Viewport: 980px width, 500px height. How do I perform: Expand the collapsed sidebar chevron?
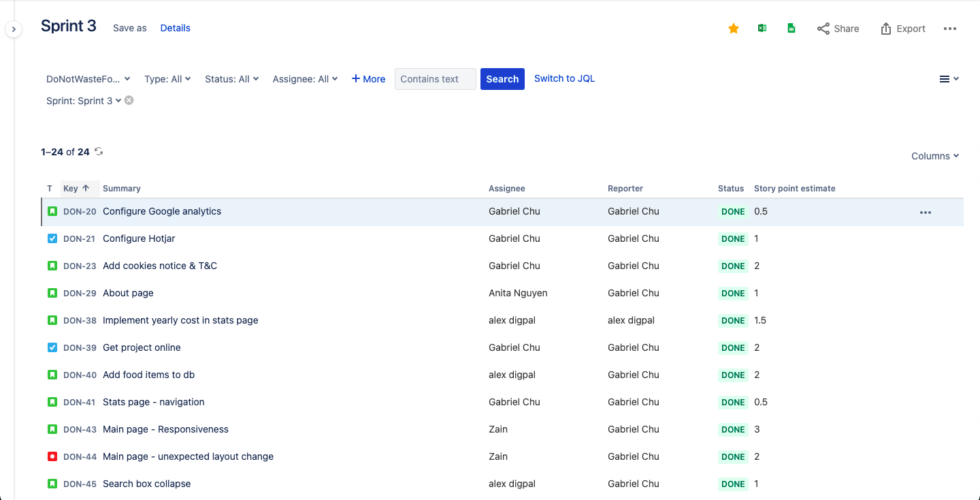pyautogui.click(x=14, y=29)
